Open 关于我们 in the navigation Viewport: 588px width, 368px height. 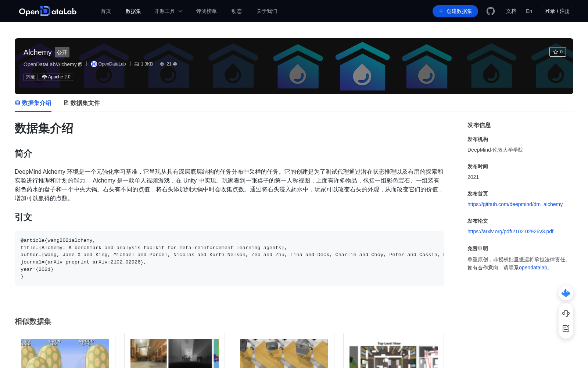point(267,11)
